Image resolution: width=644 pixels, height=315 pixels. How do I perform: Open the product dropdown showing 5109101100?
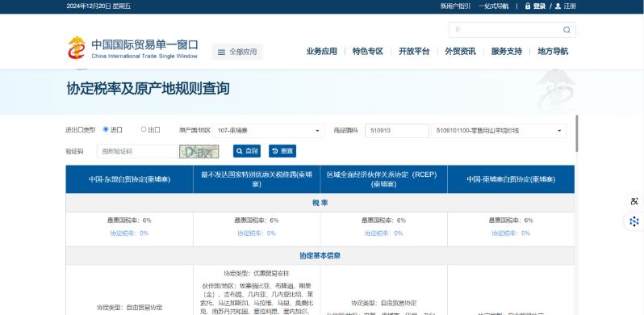point(499,131)
